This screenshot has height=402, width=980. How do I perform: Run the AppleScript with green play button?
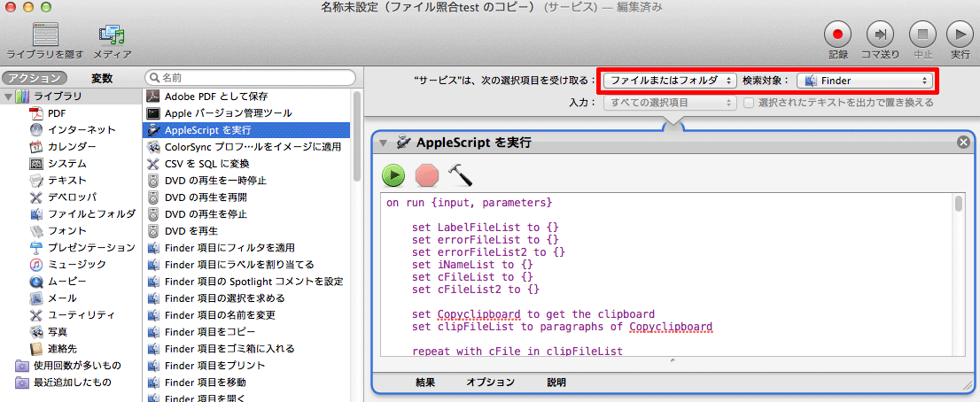pyautogui.click(x=393, y=176)
